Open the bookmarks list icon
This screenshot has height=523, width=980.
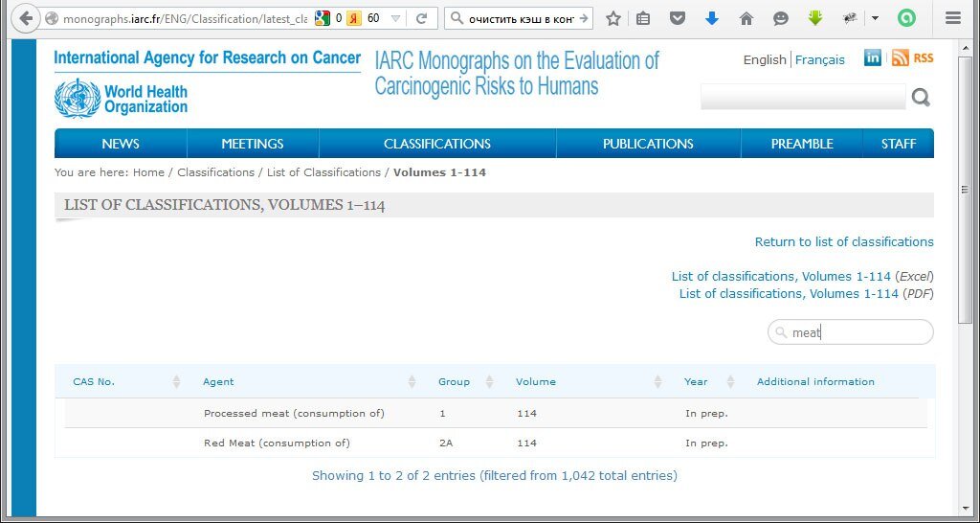[643, 19]
